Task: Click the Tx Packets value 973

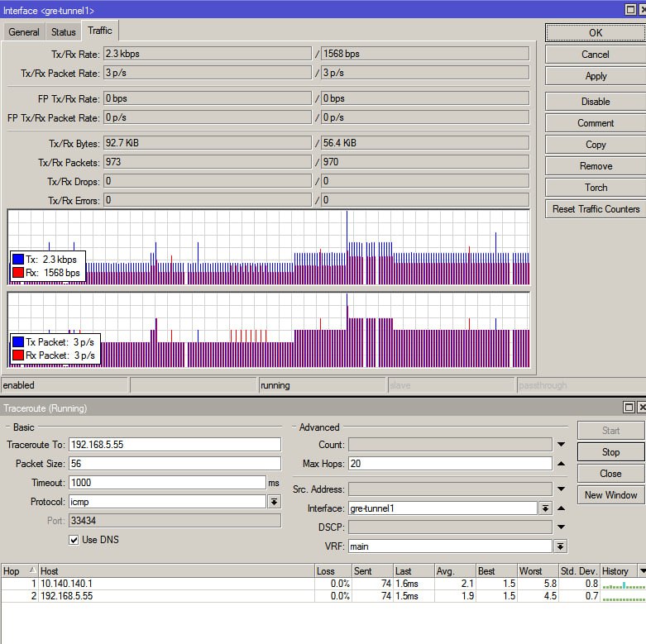Action: [208, 162]
